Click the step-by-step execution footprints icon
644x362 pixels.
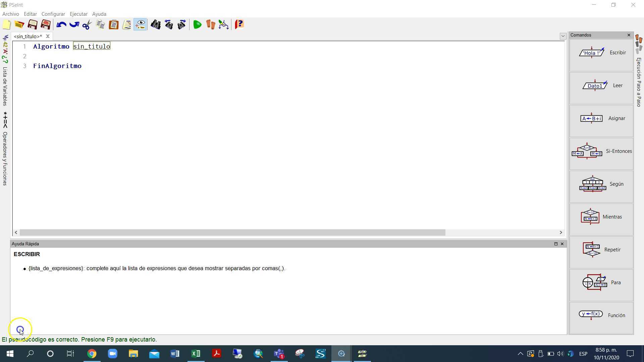point(210,24)
